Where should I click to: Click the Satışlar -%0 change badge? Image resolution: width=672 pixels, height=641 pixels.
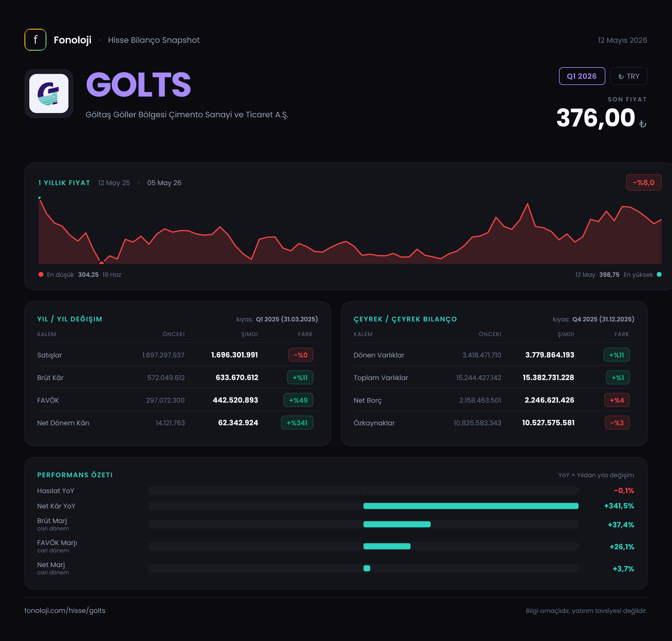click(301, 355)
